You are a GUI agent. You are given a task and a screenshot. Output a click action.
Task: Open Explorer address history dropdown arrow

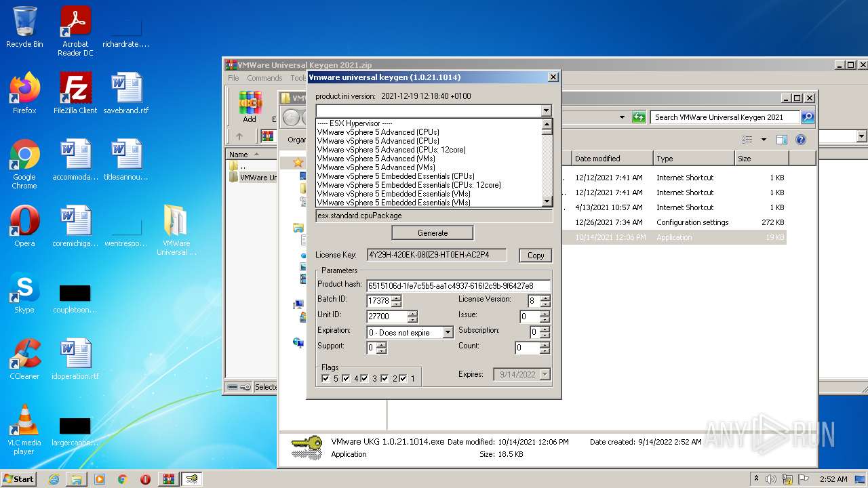622,117
